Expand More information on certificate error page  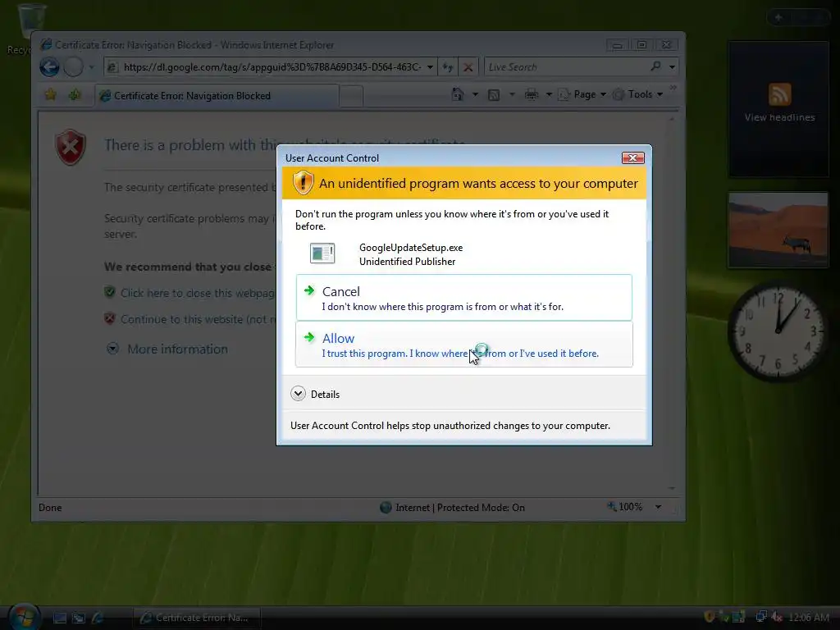click(x=167, y=349)
